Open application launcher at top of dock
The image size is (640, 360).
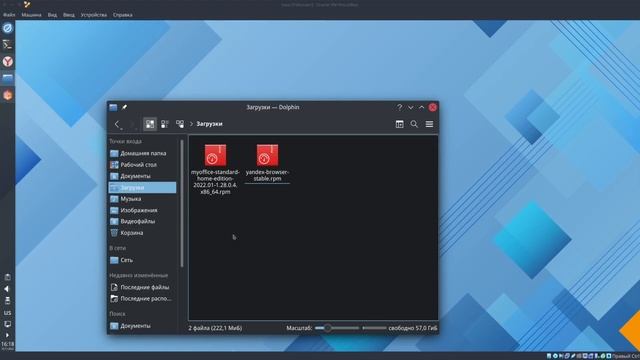8,28
